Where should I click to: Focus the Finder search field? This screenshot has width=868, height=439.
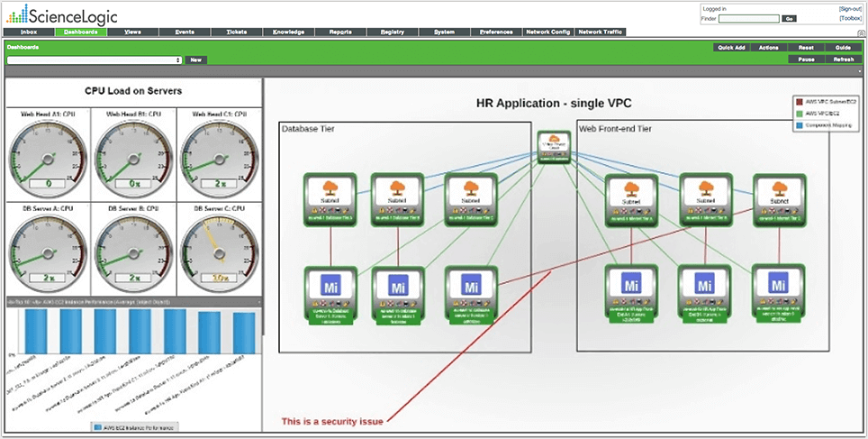[x=749, y=19]
